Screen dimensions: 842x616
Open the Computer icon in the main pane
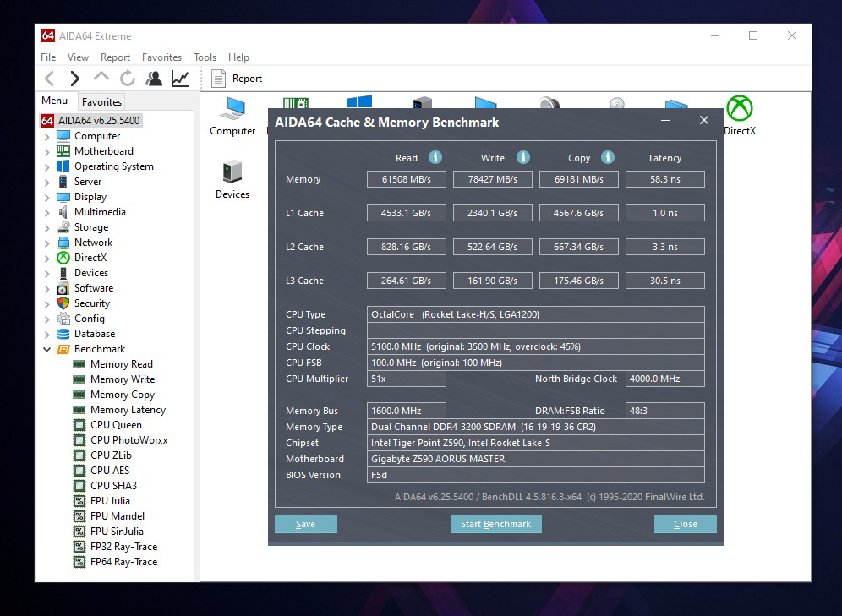(x=232, y=117)
